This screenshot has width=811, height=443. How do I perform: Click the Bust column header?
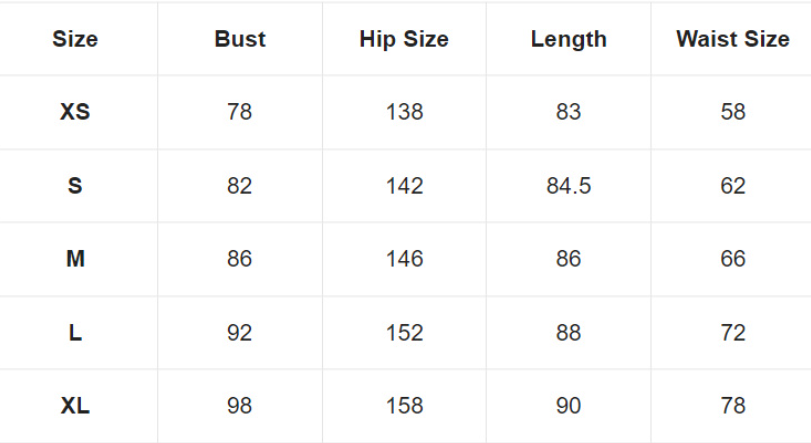point(240,40)
